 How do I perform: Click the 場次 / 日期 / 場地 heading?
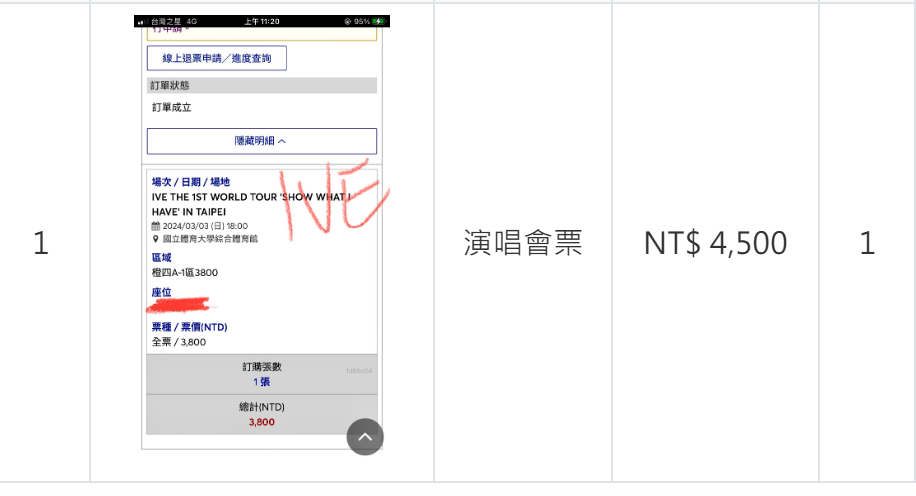(191, 182)
